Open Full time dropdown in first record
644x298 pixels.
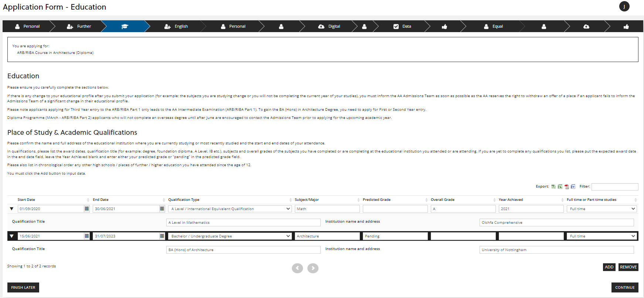pyautogui.click(x=602, y=209)
